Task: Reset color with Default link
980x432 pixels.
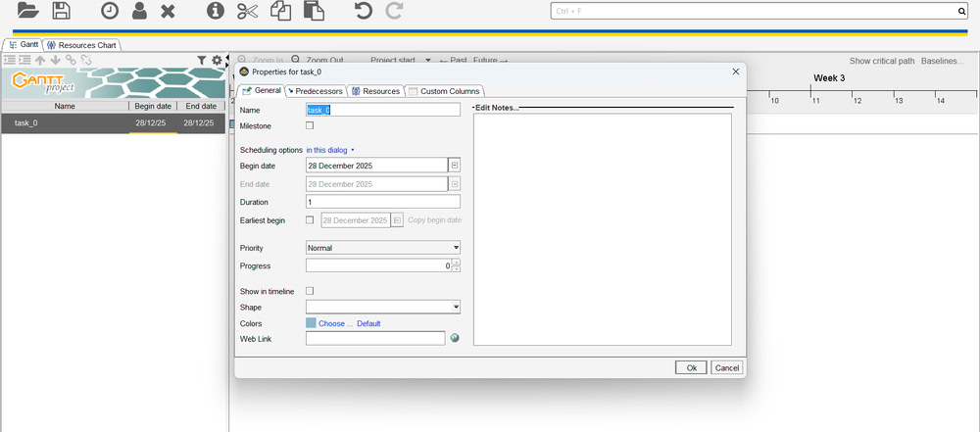Action: (x=368, y=323)
